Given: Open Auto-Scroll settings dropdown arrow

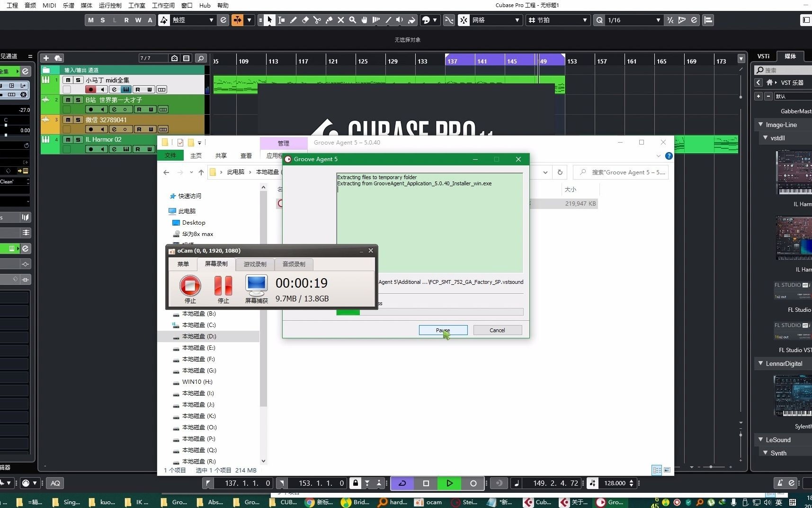Looking at the screenshot, I should (x=249, y=20).
